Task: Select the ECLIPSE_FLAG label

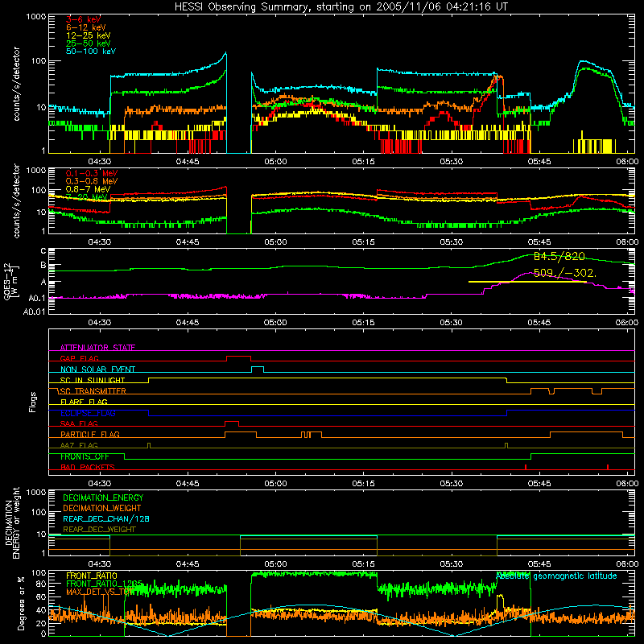Action: coord(88,413)
